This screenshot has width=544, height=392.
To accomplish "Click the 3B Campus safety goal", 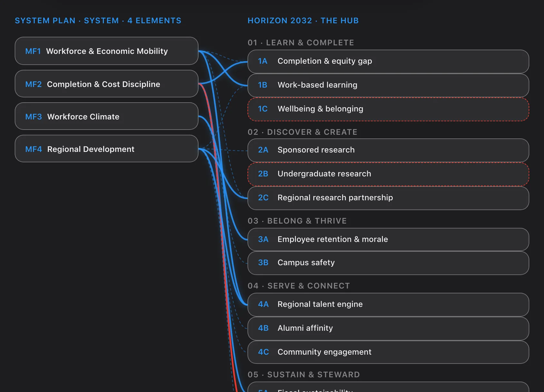I will [388, 263].
